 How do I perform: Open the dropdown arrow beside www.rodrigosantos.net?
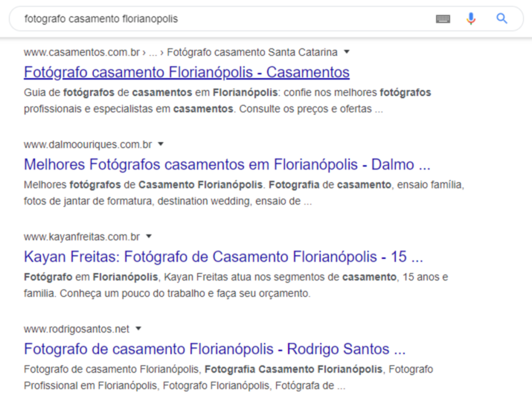[138, 329]
